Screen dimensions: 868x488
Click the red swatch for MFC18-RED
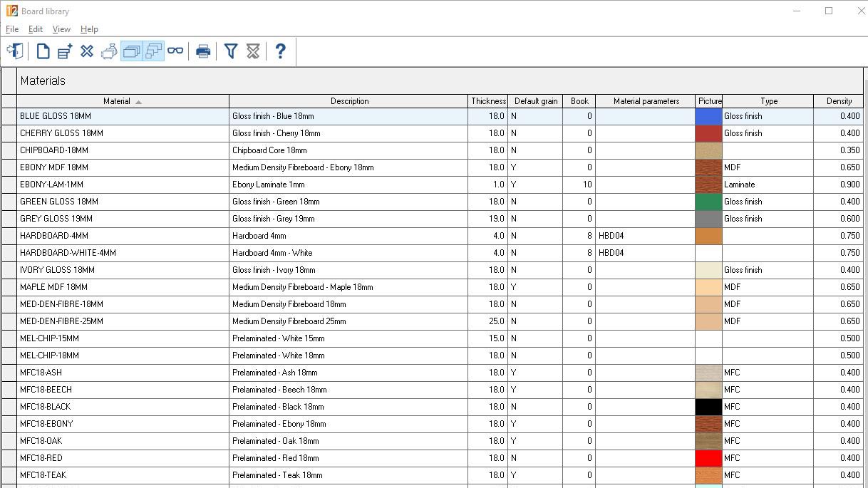(708, 458)
